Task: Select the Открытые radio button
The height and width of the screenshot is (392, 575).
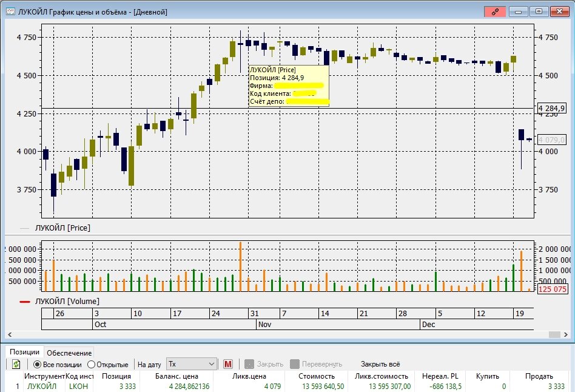Action: tap(92, 365)
